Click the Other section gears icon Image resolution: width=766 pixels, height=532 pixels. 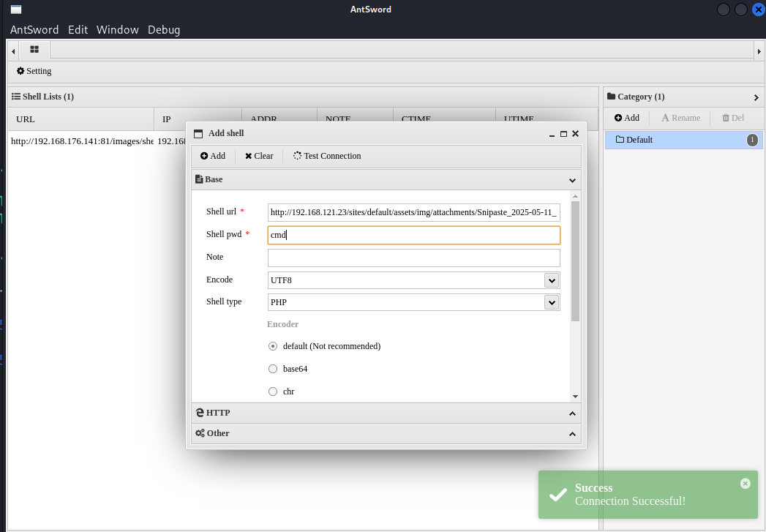[200, 433]
